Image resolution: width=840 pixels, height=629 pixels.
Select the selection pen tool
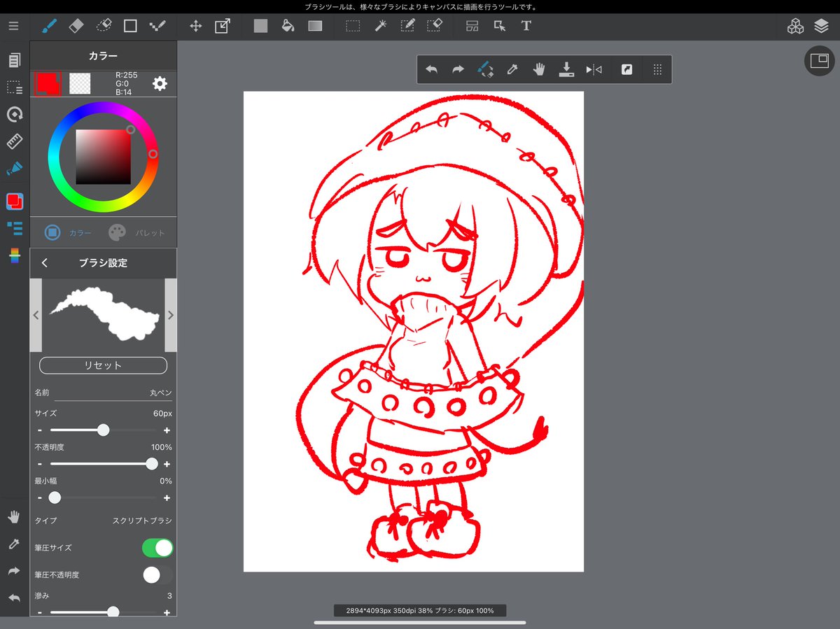tap(407, 26)
